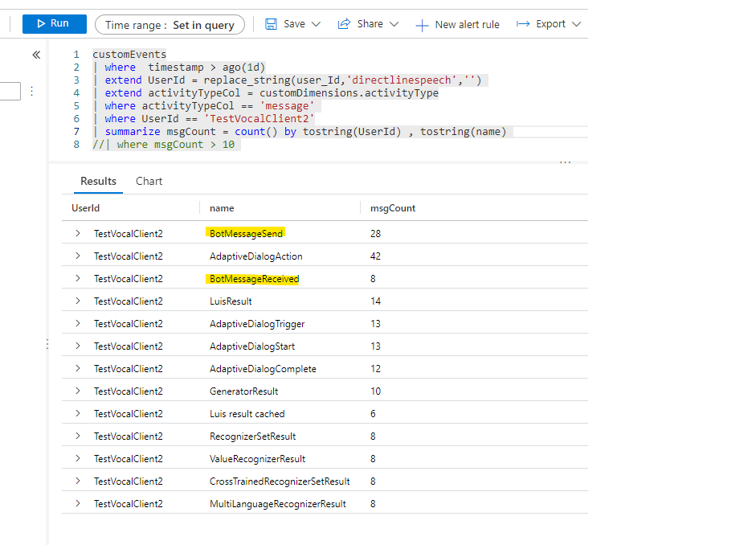Sort by the name column header
Image resolution: width=756 pixels, height=545 pixels.
(x=222, y=208)
